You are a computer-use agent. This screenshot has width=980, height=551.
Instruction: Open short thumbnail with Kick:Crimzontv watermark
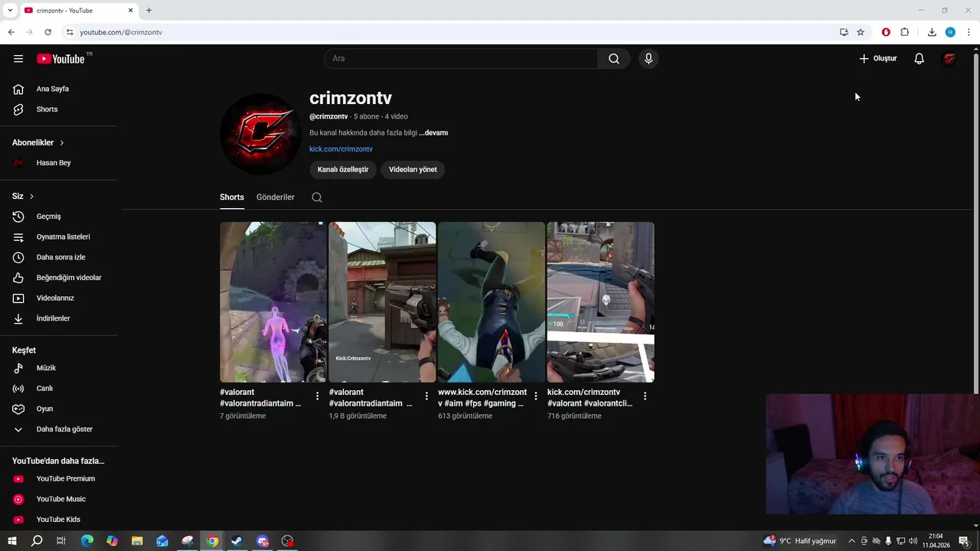coord(382,302)
